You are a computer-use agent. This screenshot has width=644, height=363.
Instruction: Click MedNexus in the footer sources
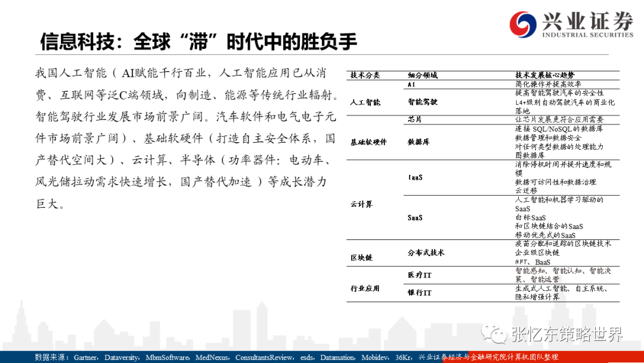(x=211, y=358)
